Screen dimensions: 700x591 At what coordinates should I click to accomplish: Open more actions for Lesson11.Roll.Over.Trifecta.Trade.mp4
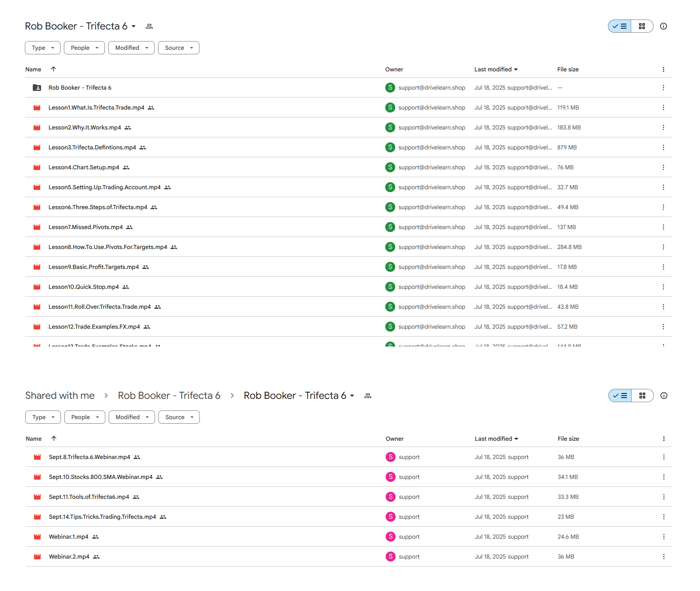coord(664,307)
